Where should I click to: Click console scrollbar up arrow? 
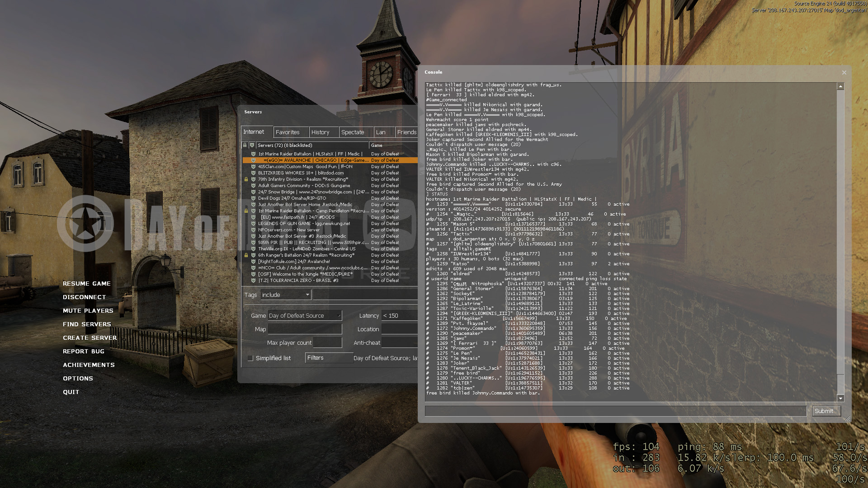coord(840,86)
